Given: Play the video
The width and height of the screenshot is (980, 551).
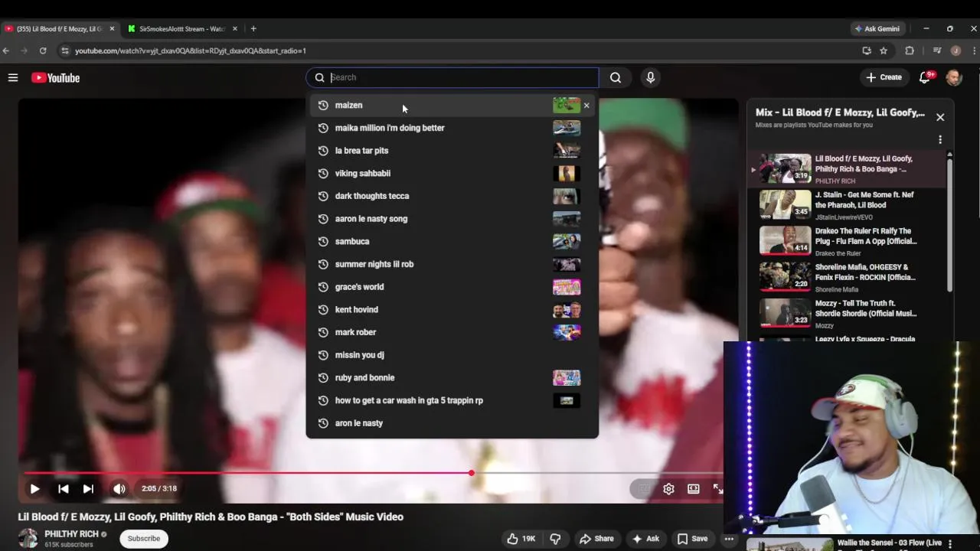Looking at the screenshot, I should (34, 488).
